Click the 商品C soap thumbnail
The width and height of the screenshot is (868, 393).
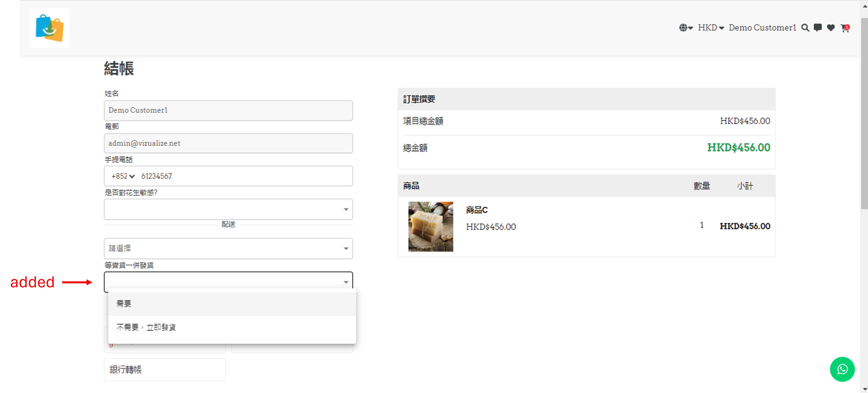[430, 227]
